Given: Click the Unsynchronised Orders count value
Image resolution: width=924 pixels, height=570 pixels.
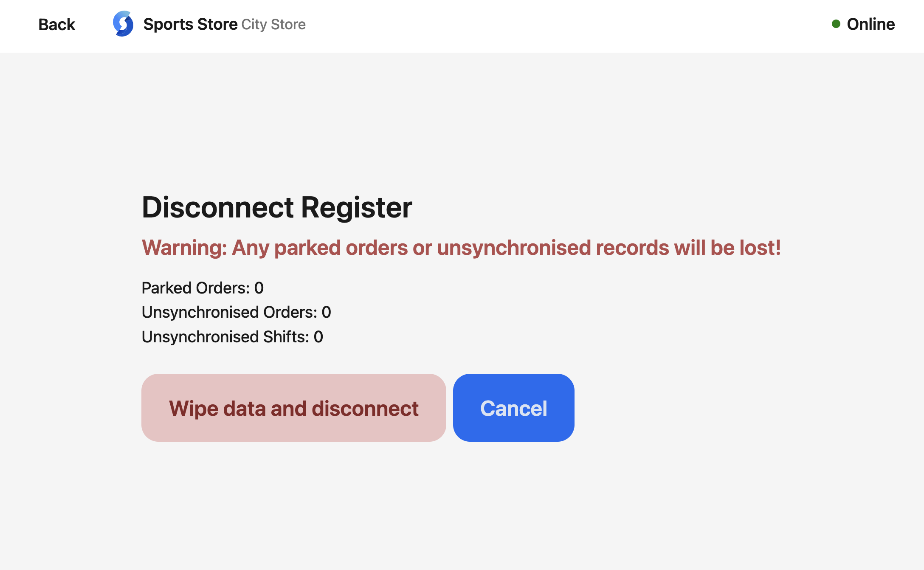Looking at the screenshot, I should [x=326, y=313].
